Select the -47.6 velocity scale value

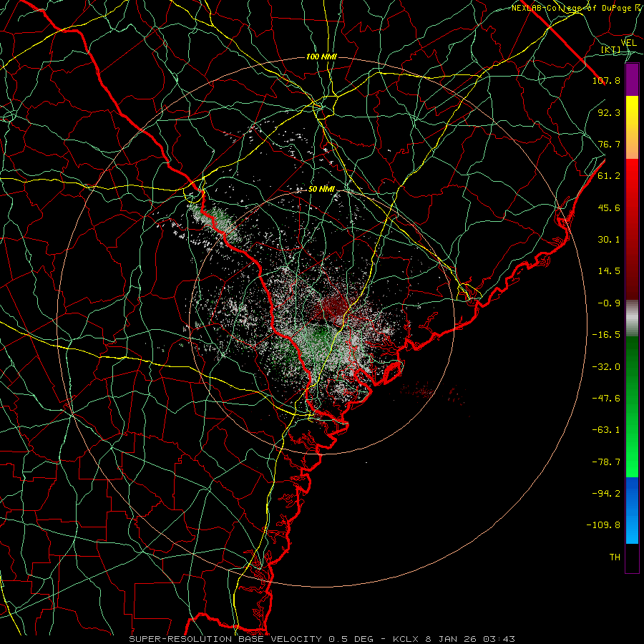[606, 399]
